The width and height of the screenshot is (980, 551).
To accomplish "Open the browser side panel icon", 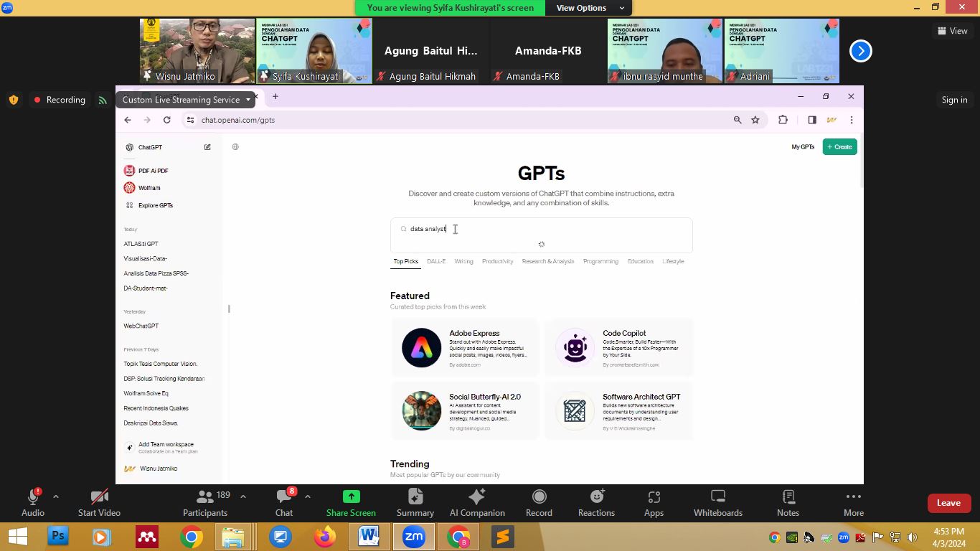I will (x=812, y=120).
